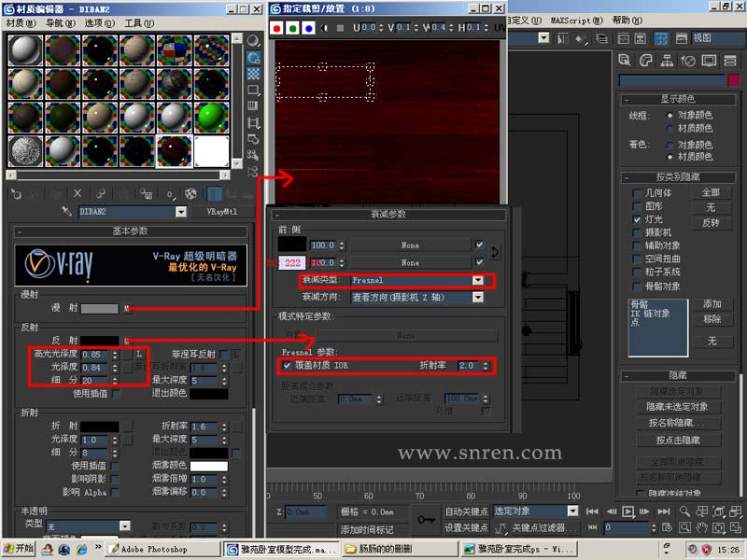Viewport: 747px width, 560px height.
Task: Open the 帮助(H) menu
Action: [x=627, y=20]
